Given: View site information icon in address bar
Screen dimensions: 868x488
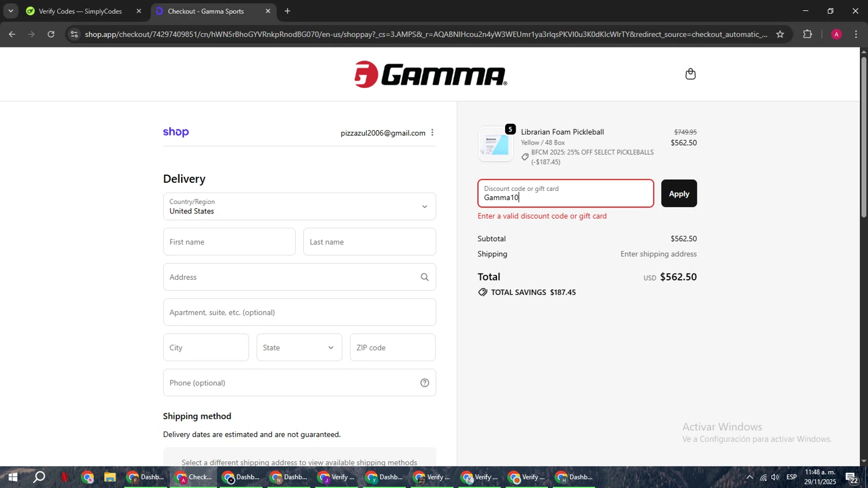Looking at the screenshot, I should click(x=73, y=34).
